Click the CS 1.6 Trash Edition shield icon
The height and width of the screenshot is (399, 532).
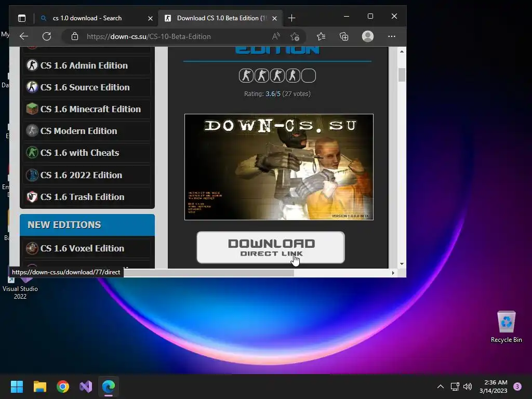pyautogui.click(x=32, y=197)
